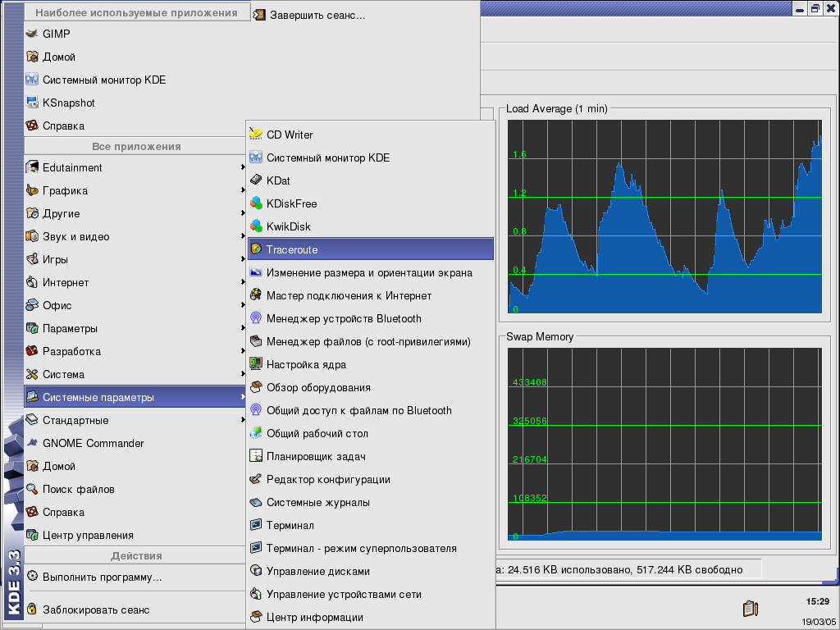Expand the Игры submenu arrow
840x630 pixels.
pyautogui.click(x=243, y=260)
